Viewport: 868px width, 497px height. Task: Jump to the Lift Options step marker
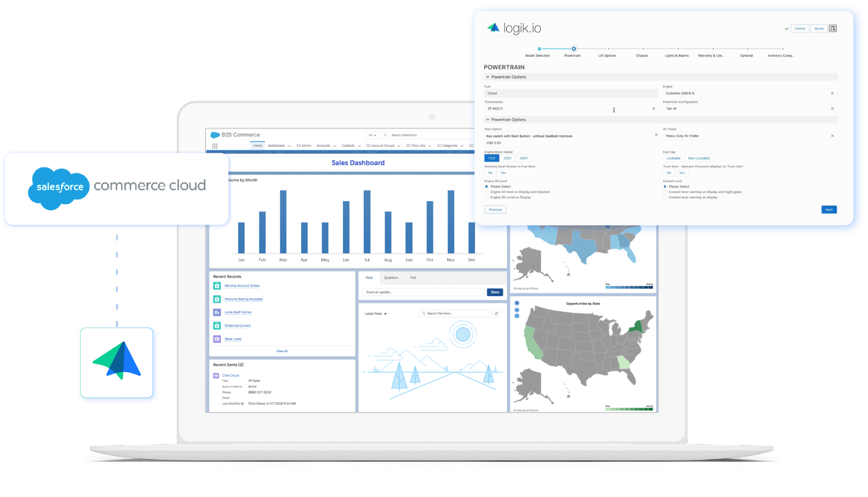(x=609, y=49)
